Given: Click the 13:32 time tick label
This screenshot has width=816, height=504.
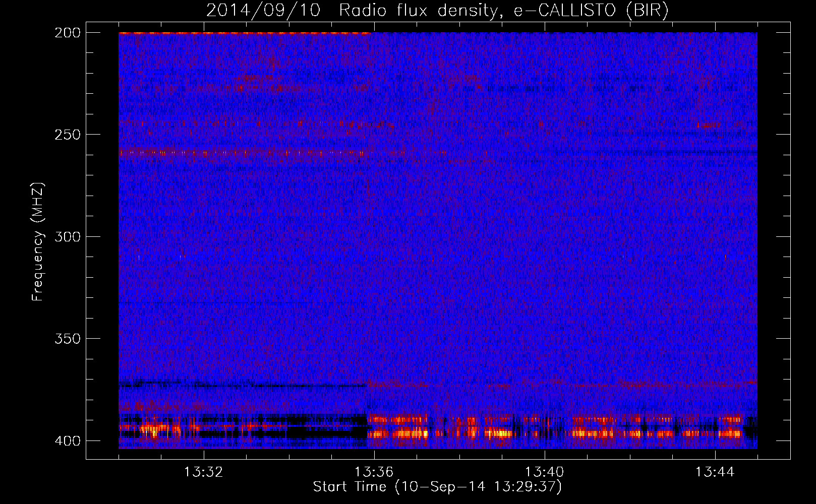Looking at the screenshot, I should 204,472.
